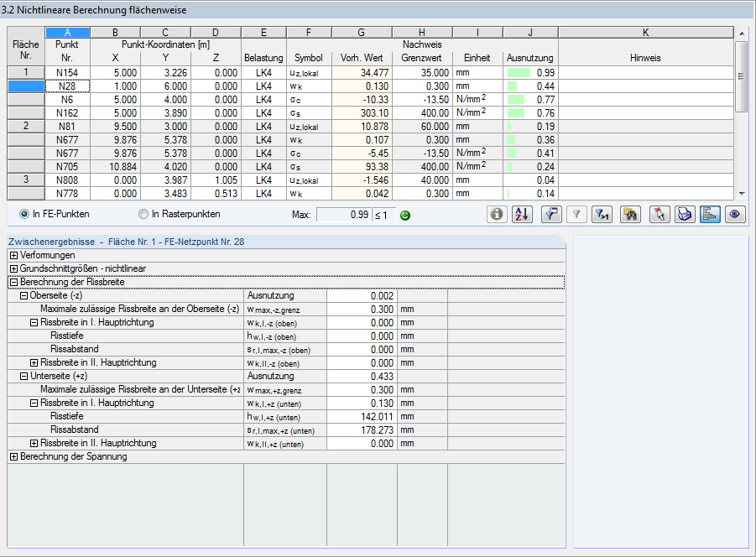Collapse the Oberseite (-z) node
This screenshot has width=756, height=557.
click(23, 296)
